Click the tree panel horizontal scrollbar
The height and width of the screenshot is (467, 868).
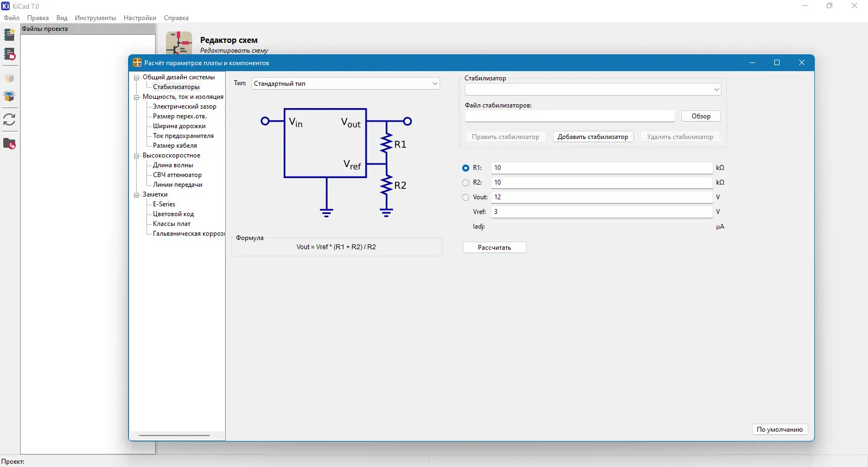(x=174, y=435)
